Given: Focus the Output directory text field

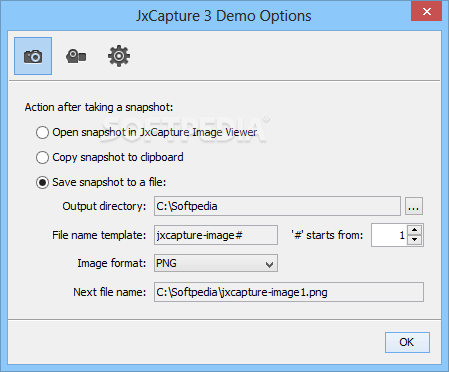Looking at the screenshot, I should point(277,206).
